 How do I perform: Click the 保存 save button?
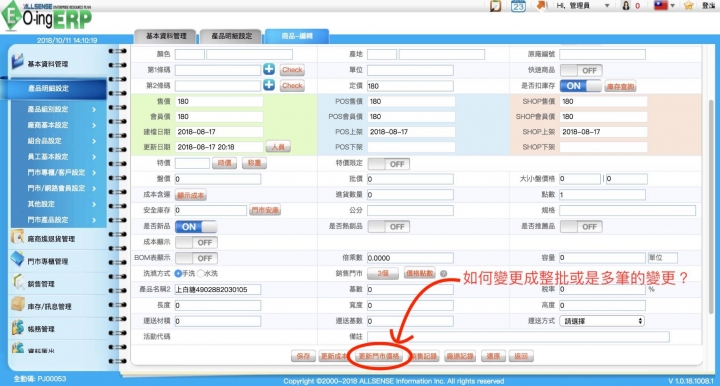click(x=303, y=356)
